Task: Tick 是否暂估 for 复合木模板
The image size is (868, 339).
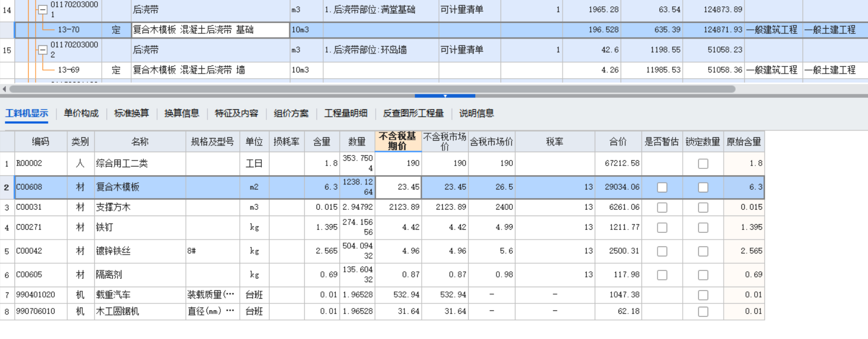Action: [662, 187]
